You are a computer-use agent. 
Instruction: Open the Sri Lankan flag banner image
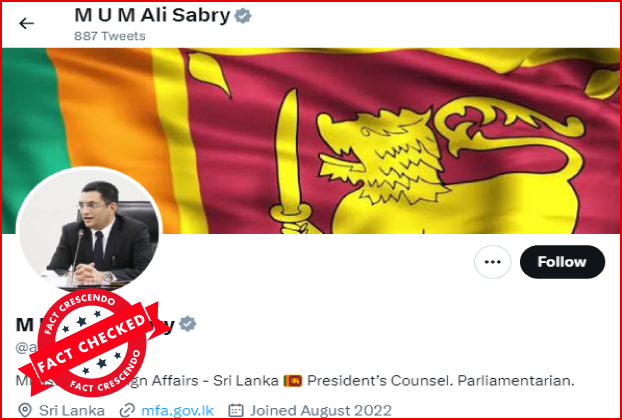click(311, 141)
